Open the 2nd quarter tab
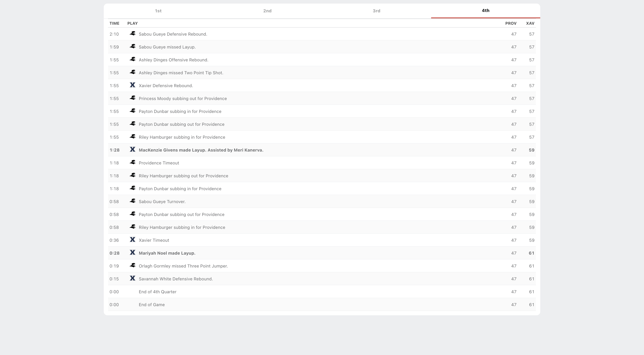The image size is (644, 355). click(267, 11)
